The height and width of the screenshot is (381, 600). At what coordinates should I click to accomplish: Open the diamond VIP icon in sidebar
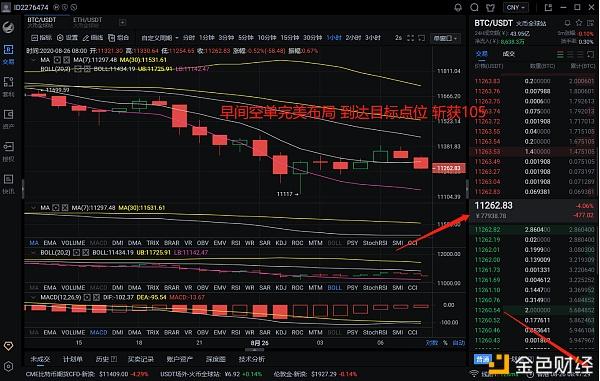pyautogui.click(x=8, y=346)
